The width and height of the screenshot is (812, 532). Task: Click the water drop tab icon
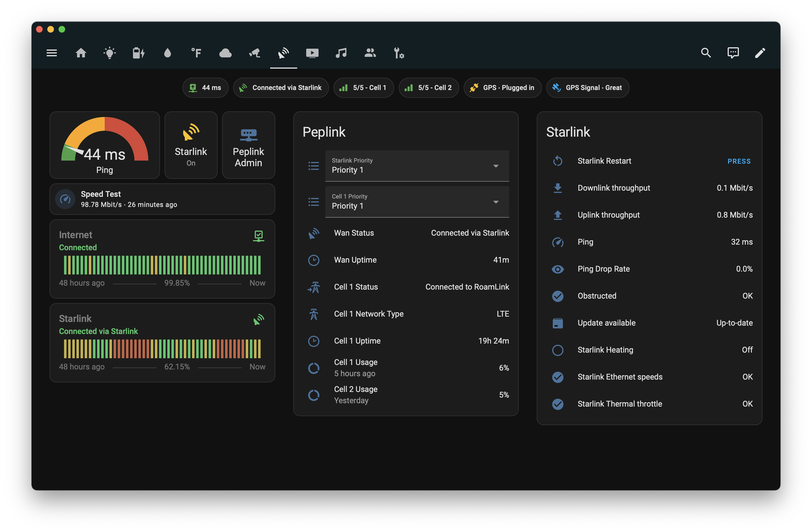tap(167, 53)
